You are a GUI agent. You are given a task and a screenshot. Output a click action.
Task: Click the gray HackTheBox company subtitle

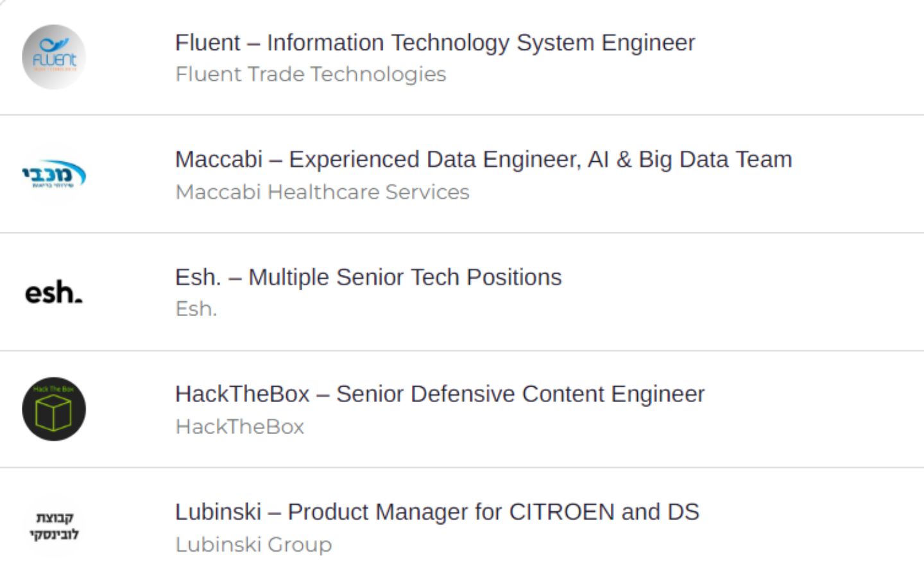tap(239, 427)
